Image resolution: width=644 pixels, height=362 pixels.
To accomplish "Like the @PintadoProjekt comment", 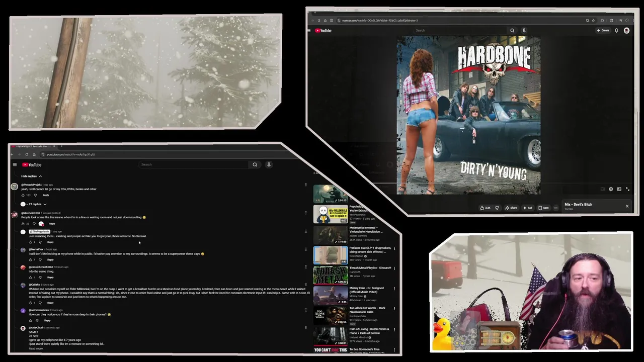I will coord(23,195).
